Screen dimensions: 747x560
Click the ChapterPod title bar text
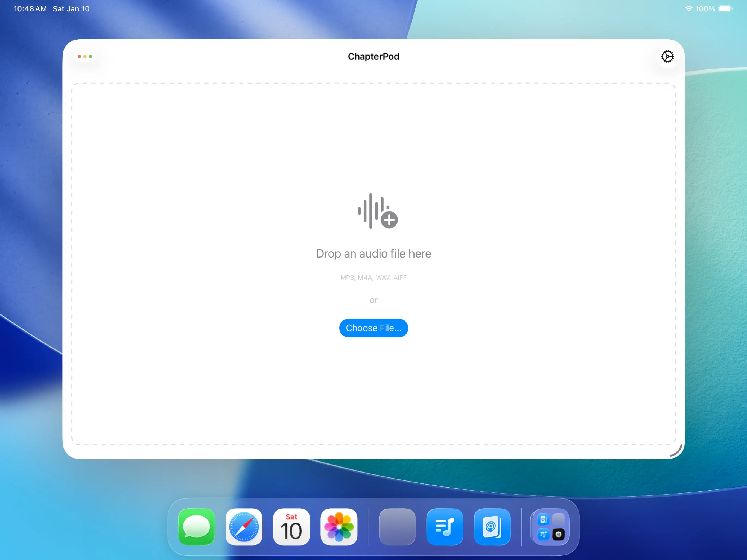pos(373,56)
